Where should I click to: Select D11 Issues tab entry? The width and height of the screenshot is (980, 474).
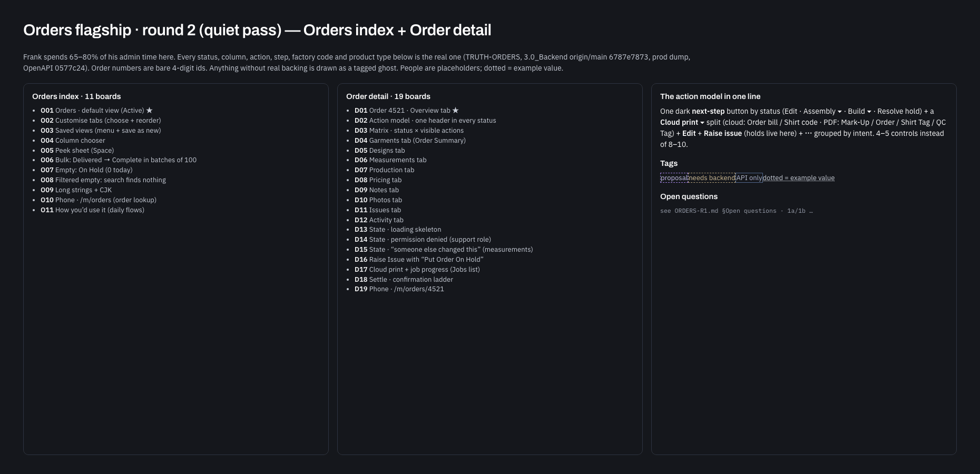(x=378, y=210)
